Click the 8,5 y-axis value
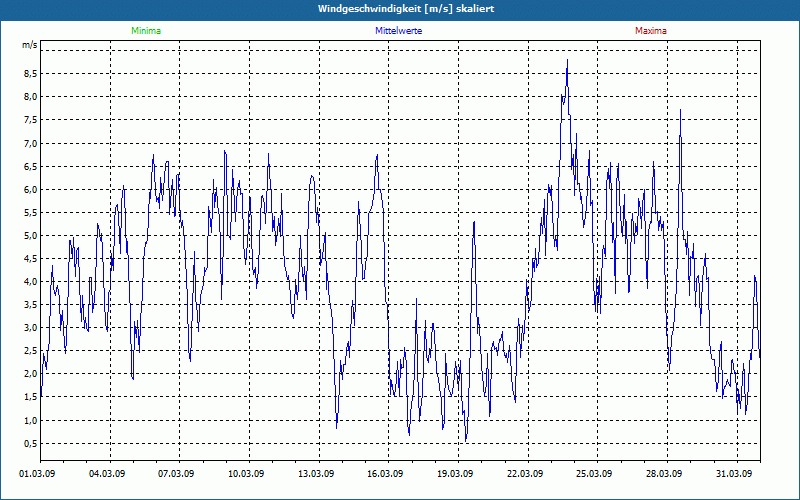800x500 pixels. [31, 73]
